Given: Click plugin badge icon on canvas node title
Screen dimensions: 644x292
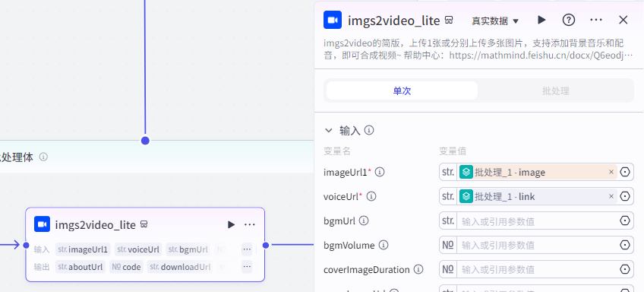Looking at the screenshot, I should [x=144, y=224].
